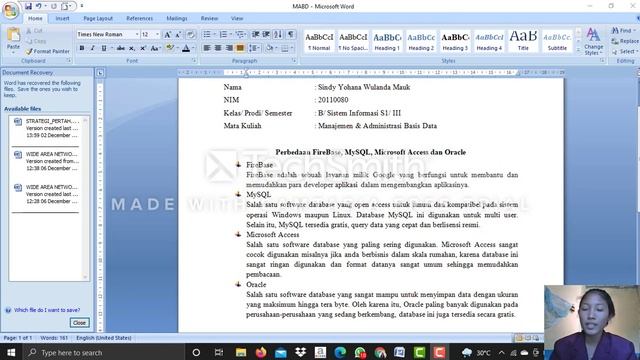The width and height of the screenshot is (640, 360).
Task: Switch to View tab
Action: coord(237,18)
